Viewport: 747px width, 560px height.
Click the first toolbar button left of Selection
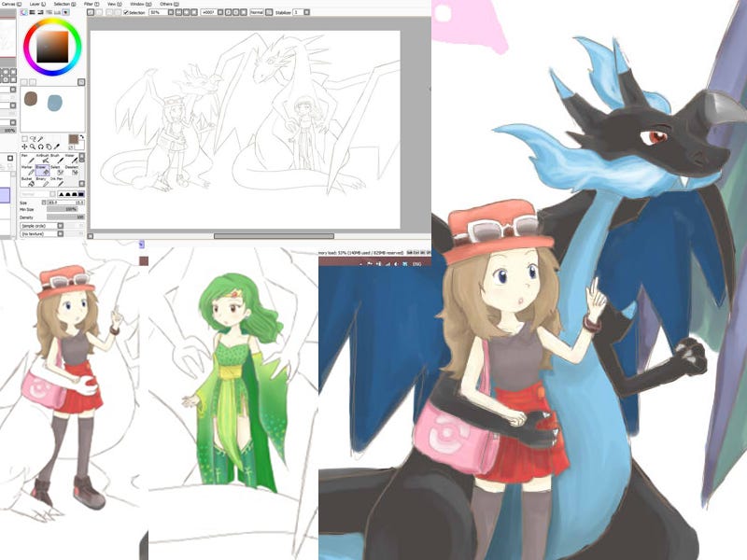click(x=91, y=12)
